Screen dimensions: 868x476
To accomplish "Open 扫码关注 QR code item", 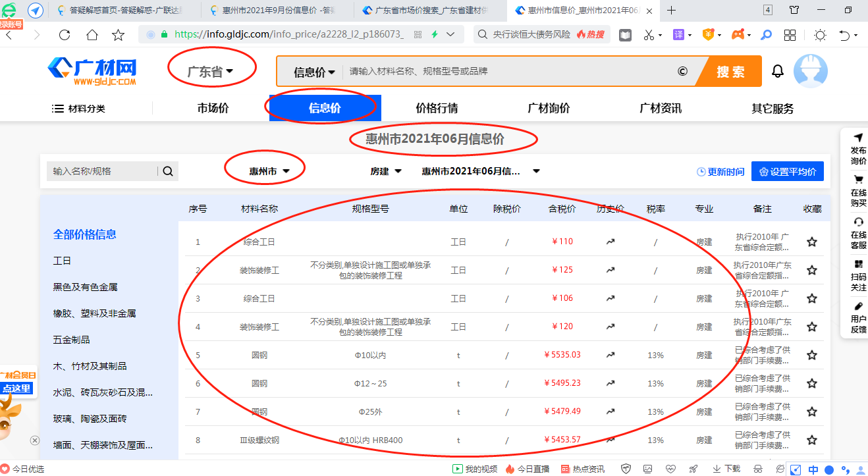I will [858, 275].
